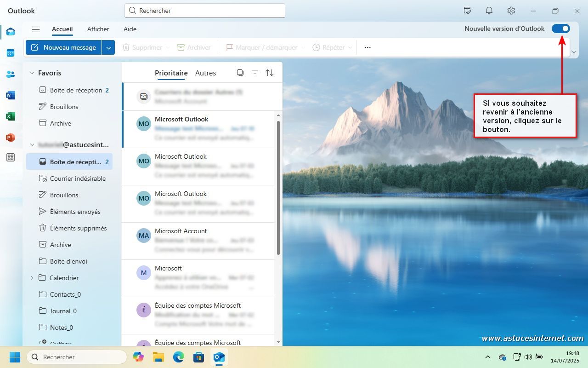Viewport: 588px width, 368px height.
Task: Click the message list scrollbar thumb
Action: [x=278, y=188]
